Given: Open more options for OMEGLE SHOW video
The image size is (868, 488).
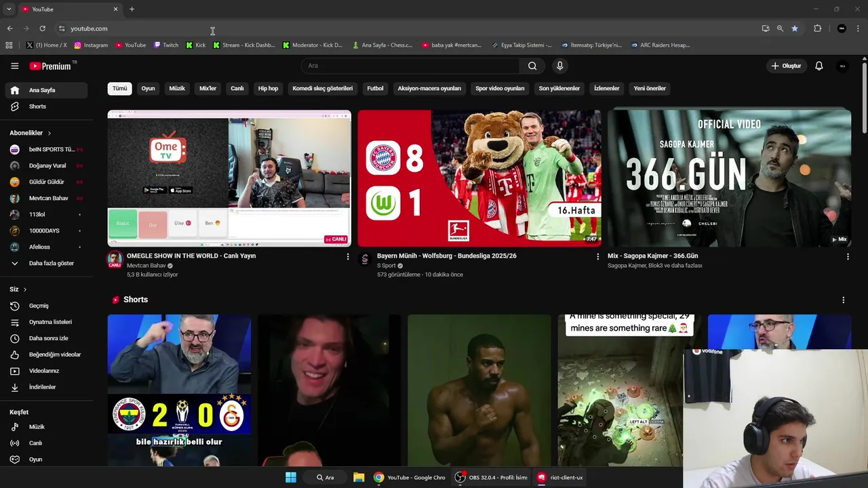Looking at the screenshot, I should point(348,256).
